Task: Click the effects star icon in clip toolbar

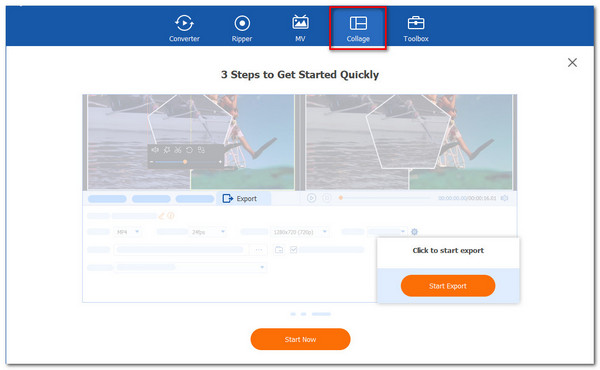Action: (x=166, y=150)
